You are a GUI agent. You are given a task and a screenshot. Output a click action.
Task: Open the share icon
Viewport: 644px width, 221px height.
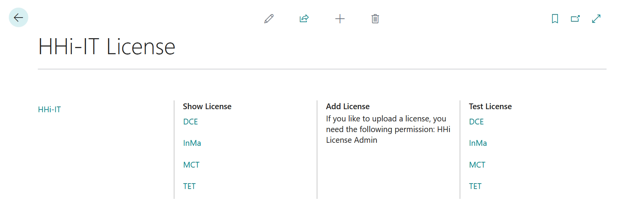click(304, 19)
